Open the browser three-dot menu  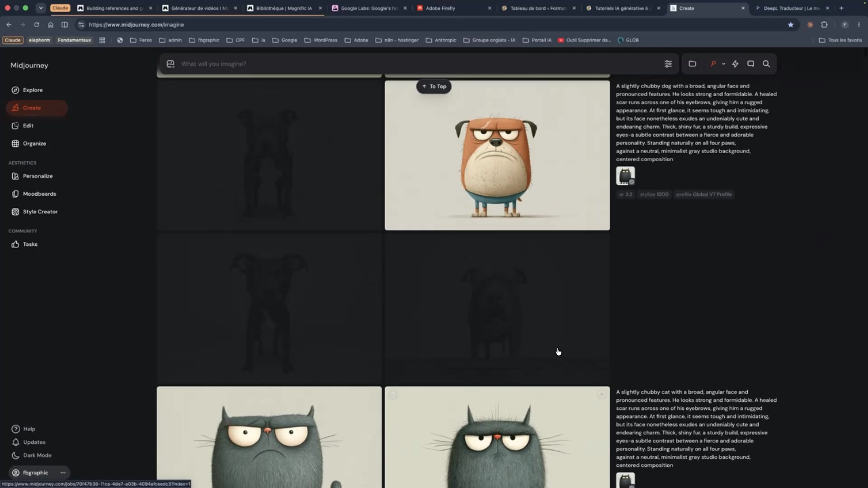click(x=859, y=25)
